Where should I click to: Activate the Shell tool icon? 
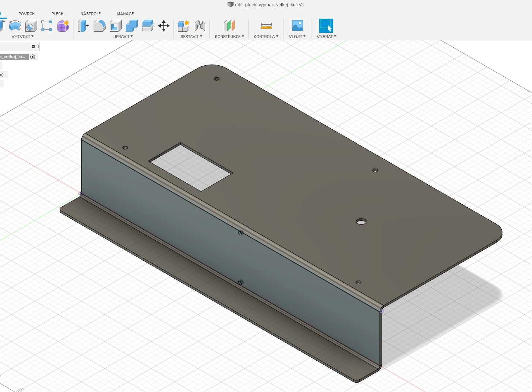click(116, 26)
